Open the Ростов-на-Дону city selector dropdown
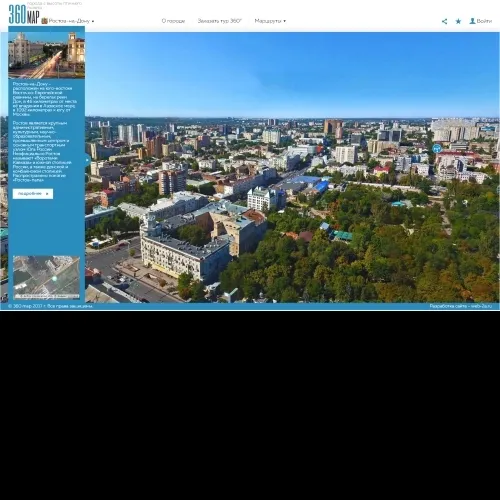Image resolution: width=500 pixels, height=500 pixels. pos(71,21)
